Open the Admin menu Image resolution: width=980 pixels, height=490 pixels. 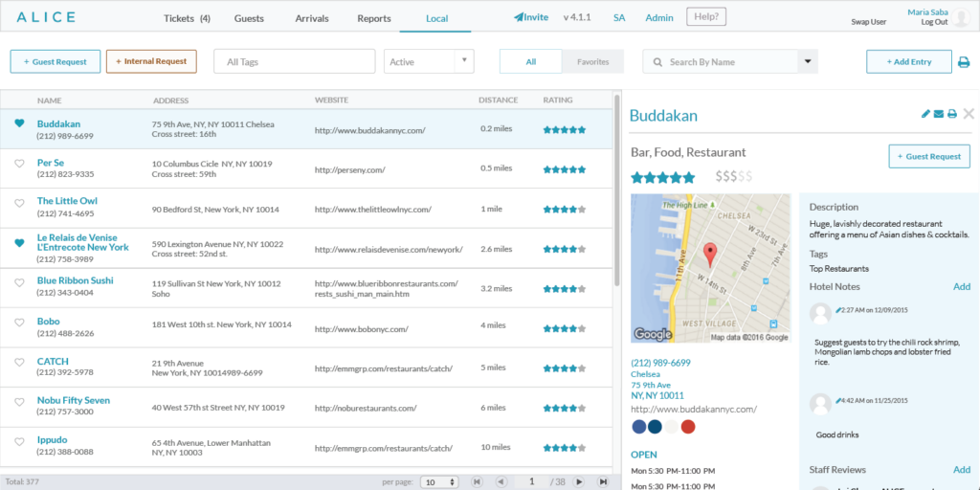point(659,17)
